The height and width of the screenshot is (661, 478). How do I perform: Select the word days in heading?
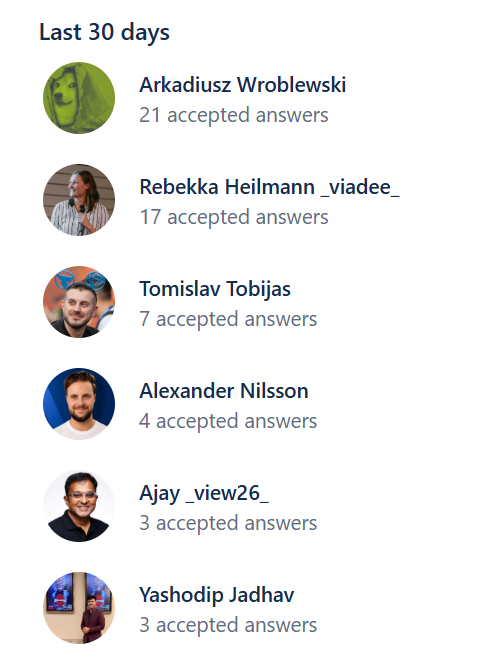point(145,33)
